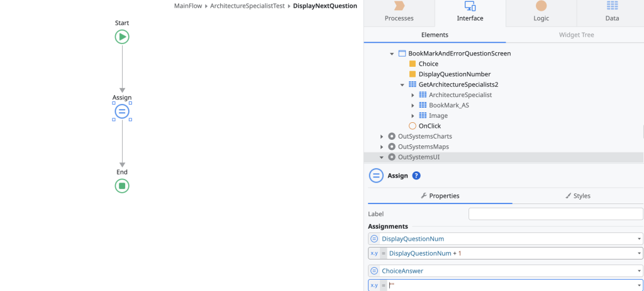Viewport: 644px width, 291px height.
Task: Expand the ArchitectureSpecialist entity
Action: pos(413,95)
